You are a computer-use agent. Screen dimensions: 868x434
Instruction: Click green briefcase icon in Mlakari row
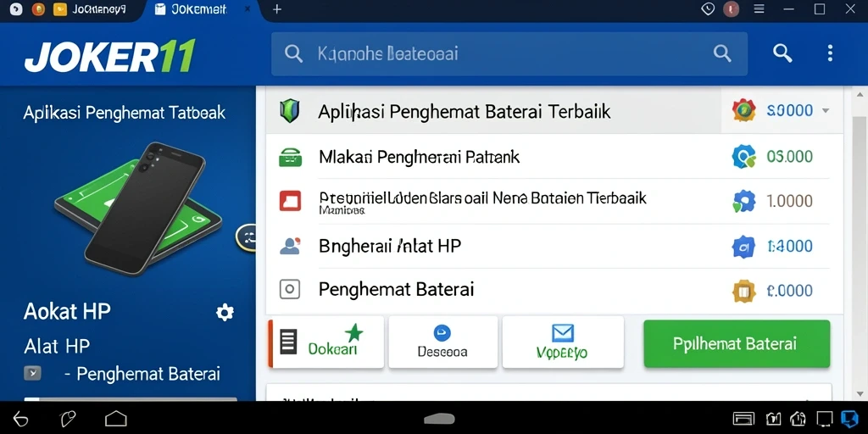290,157
